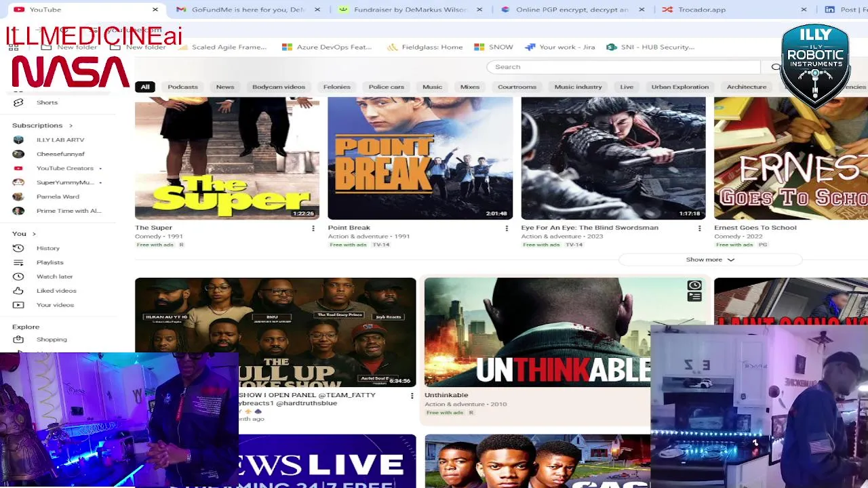Select the Podcasts filter chip

[182, 87]
